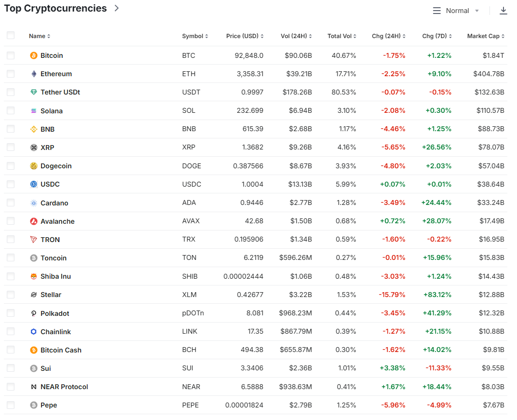Click Tether 24H volume $178.26B
The width and height of the screenshot is (517, 420).
297,92
